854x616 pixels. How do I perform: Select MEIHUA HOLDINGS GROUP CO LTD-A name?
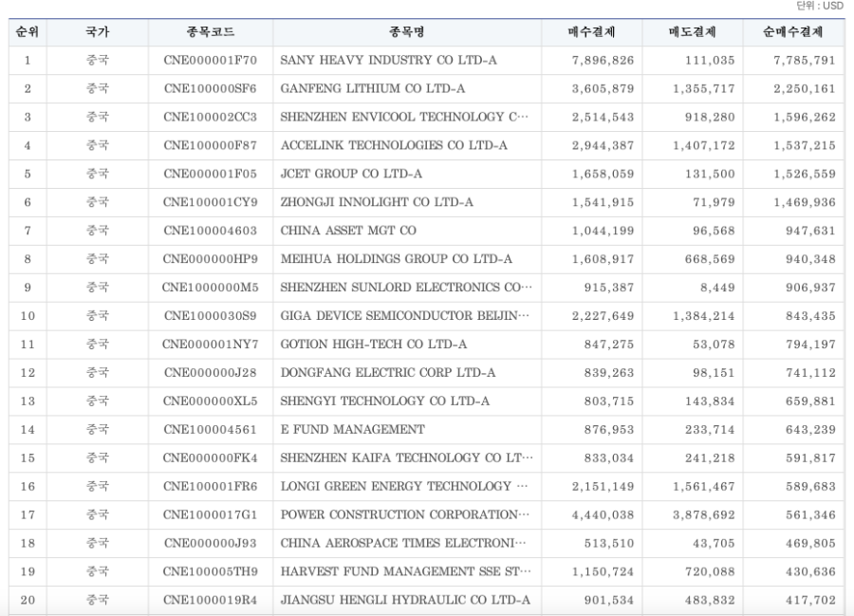(396, 259)
